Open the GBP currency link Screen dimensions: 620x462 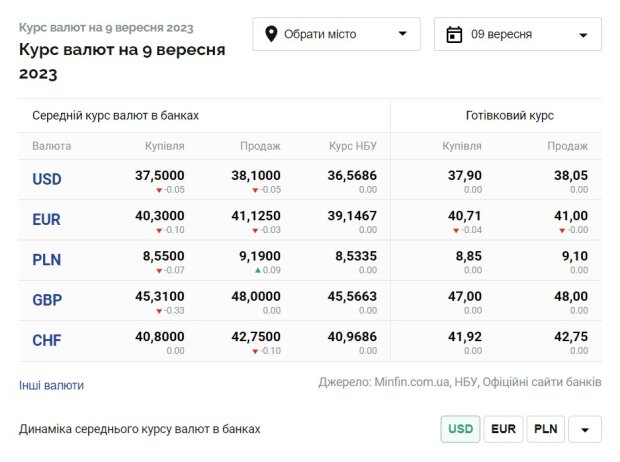47,300
